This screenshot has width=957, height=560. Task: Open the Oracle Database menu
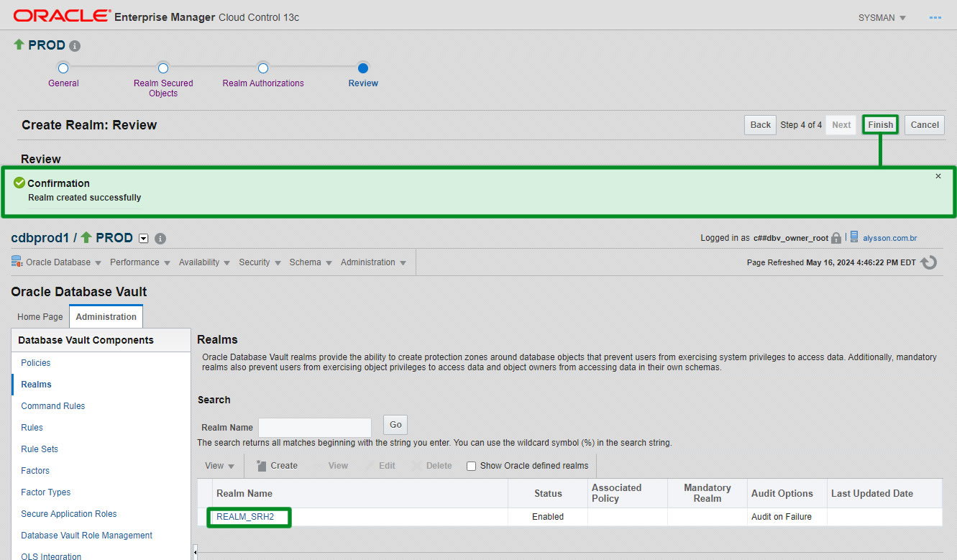pyautogui.click(x=63, y=262)
